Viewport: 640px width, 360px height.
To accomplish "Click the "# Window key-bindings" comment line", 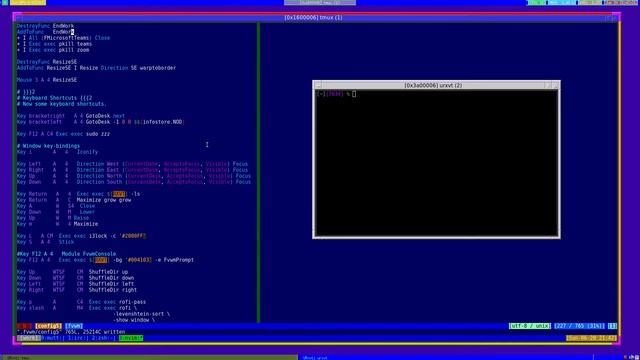I will (x=48, y=146).
